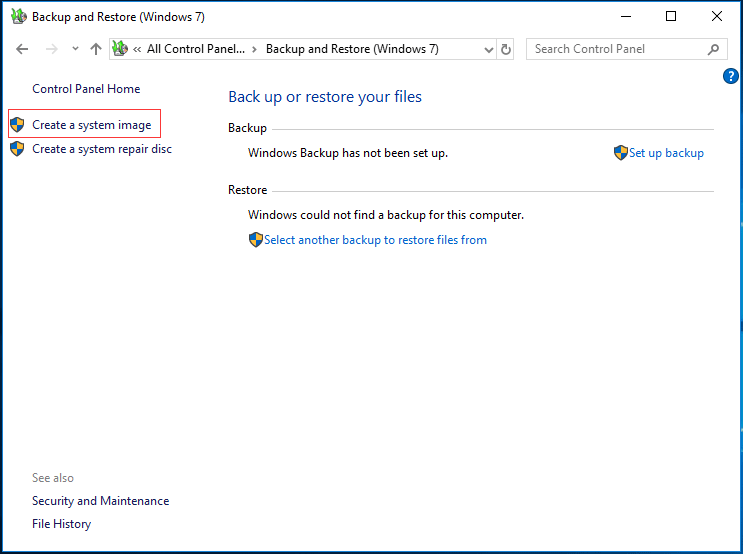Click 'Windows Backup has not been set up.' text

348,153
